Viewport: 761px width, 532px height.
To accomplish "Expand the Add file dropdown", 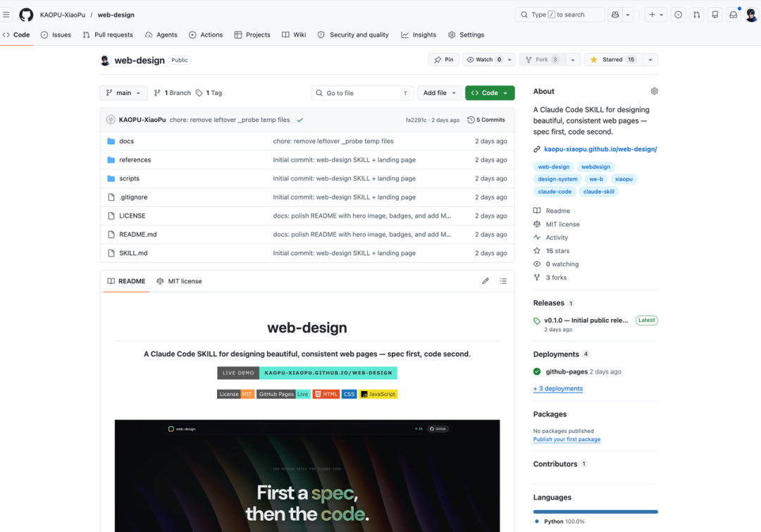I will click(440, 93).
